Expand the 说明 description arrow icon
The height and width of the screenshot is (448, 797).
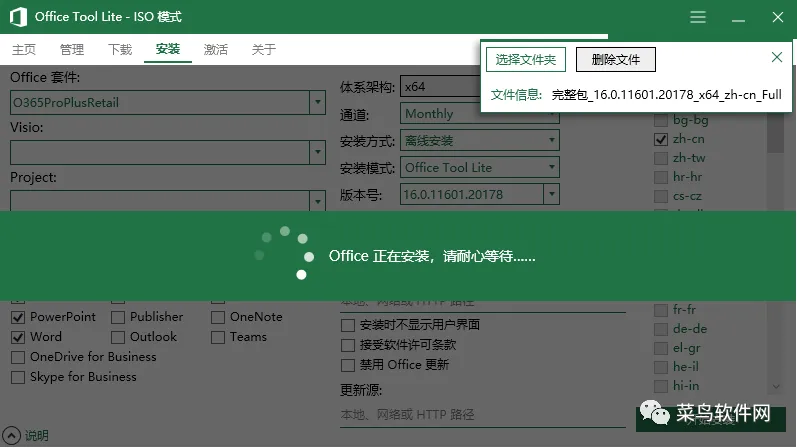coord(11,436)
